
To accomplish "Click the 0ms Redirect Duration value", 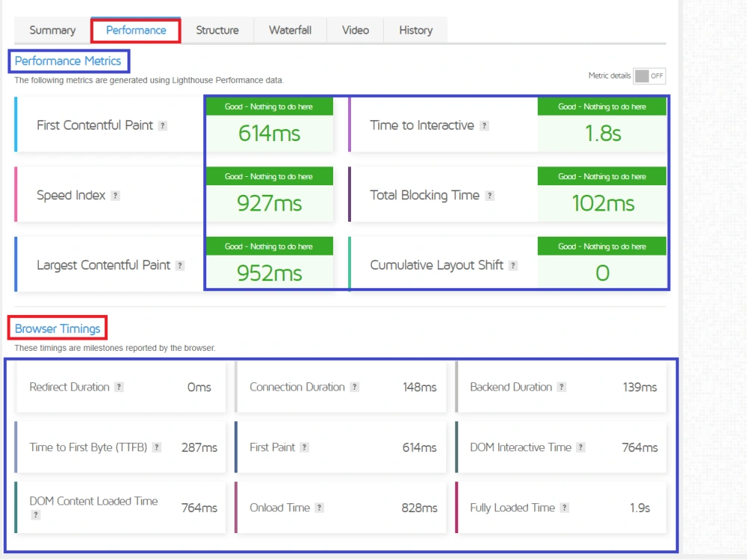I will (199, 388).
